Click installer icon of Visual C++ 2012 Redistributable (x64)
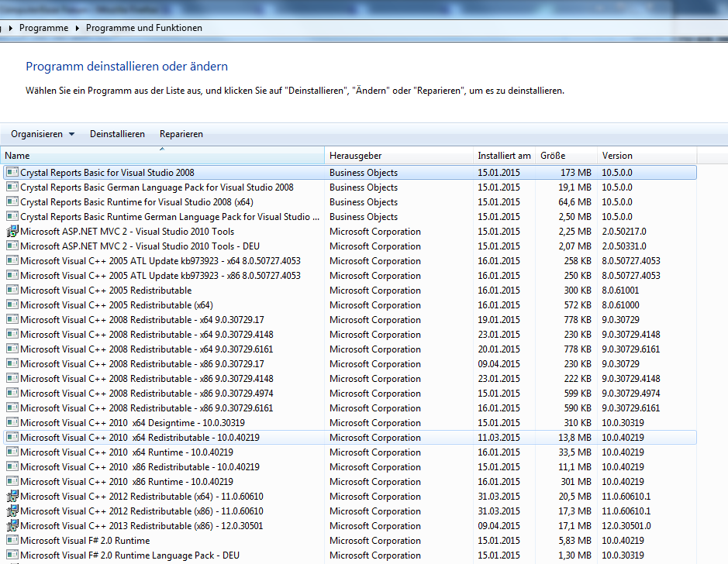This screenshot has width=728, height=564. click(12, 497)
